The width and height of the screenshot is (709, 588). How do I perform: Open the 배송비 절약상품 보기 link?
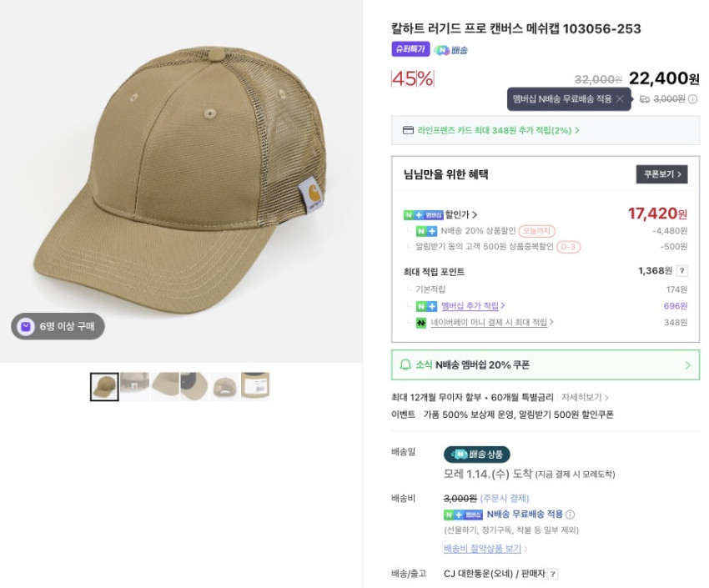[x=485, y=549]
